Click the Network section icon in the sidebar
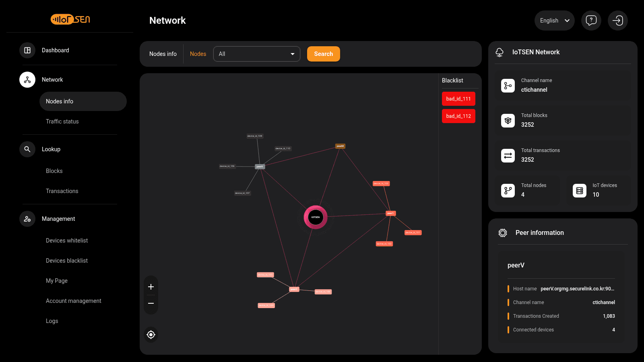 click(x=27, y=80)
